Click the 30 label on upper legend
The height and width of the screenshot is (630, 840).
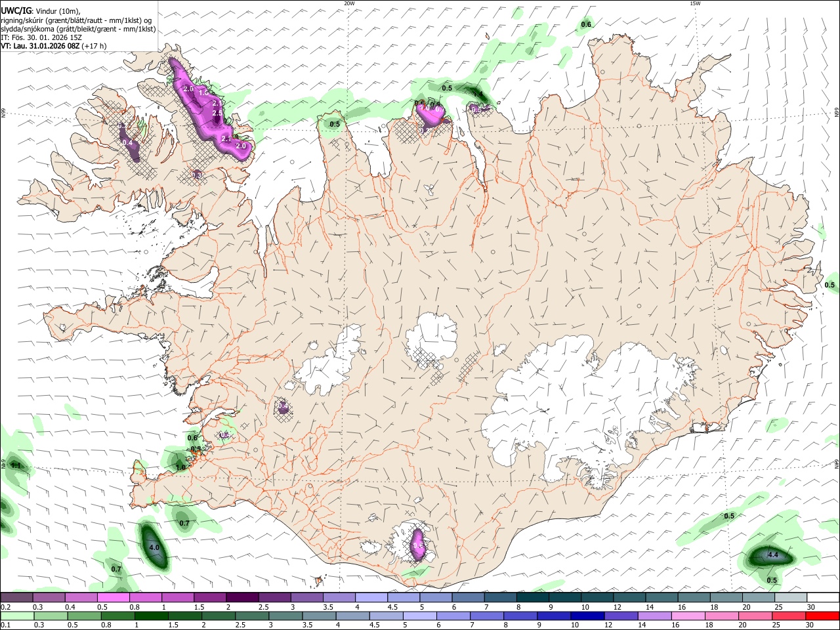pyautogui.click(x=811, y=607)
